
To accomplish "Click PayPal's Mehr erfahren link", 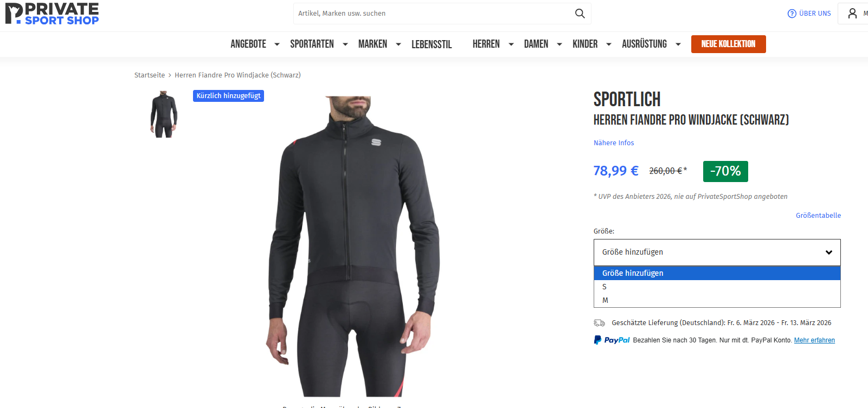I will (814, 340).
